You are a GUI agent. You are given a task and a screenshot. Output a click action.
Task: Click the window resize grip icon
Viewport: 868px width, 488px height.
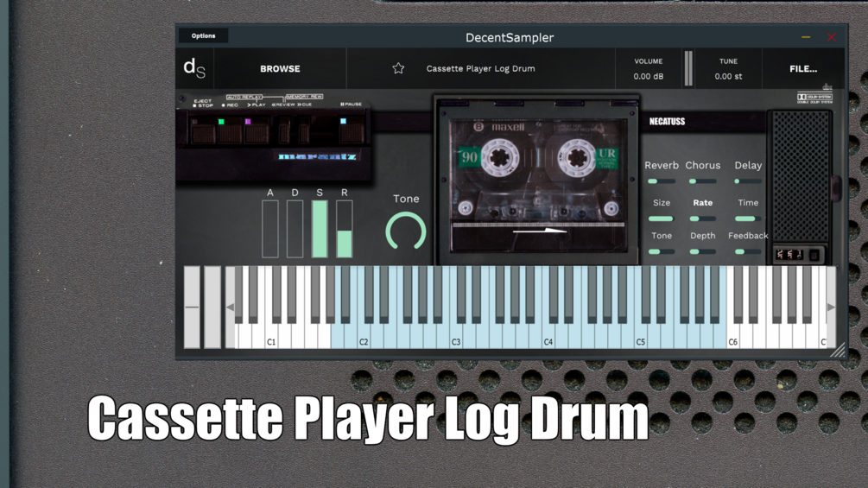pyautogui.click(x=838, y=350)
